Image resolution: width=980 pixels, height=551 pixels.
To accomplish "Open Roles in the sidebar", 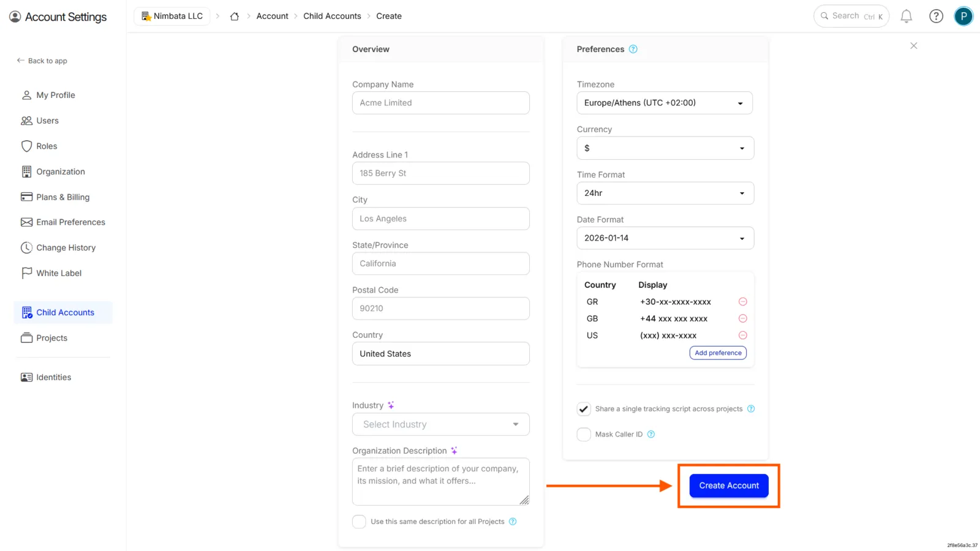I will click(47, 146).
